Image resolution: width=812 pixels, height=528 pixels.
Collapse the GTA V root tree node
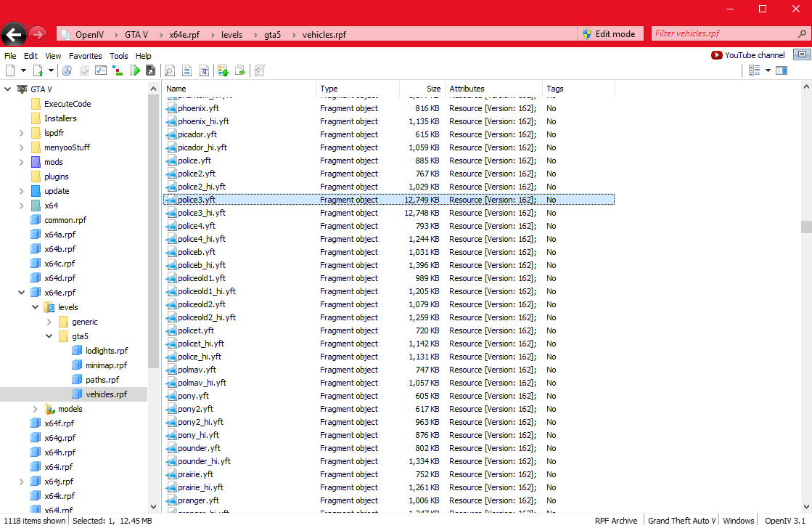point(8,89)
